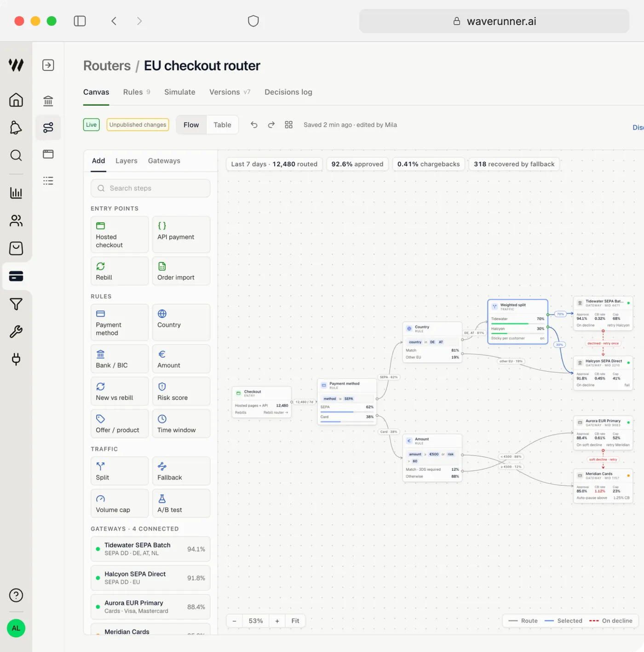This screenshot has height=652, width=644.
Task: Select the Add panel tab
Action: 98,160
